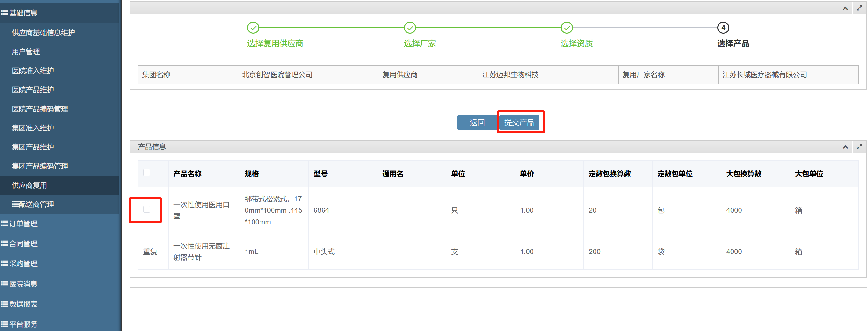Click the 选择资质 step checkmark
This screenshot has height=331, width=868.
(566, 28)
